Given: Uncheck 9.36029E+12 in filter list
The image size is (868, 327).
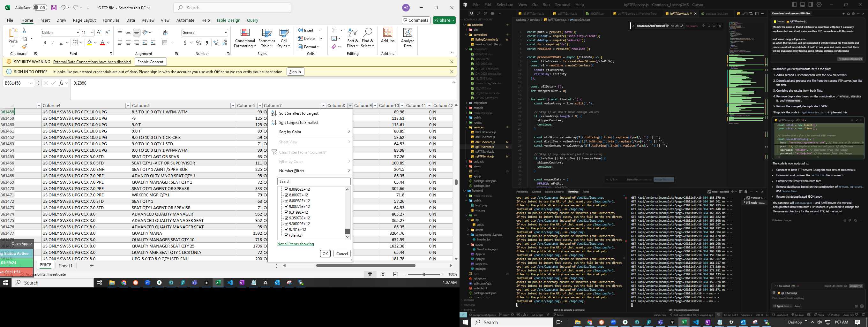Looking at the screenshot, I should pyautogui.click(x=287, y=224).
